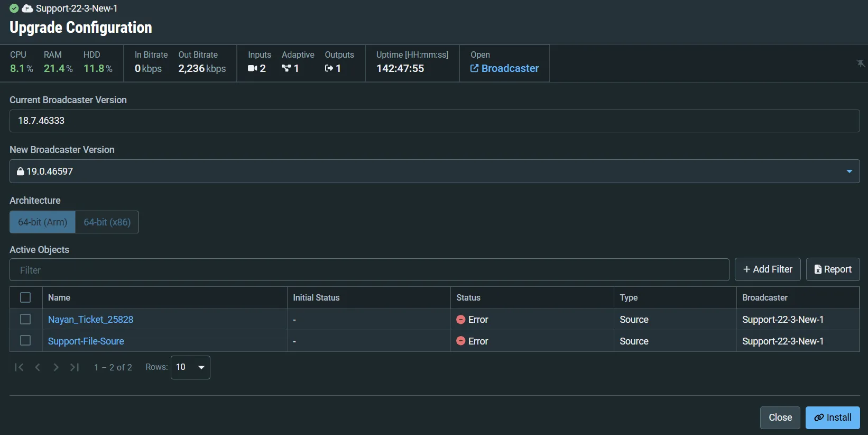
Task: Select 64-bit (x86) architecture
Action: point(107,222)
